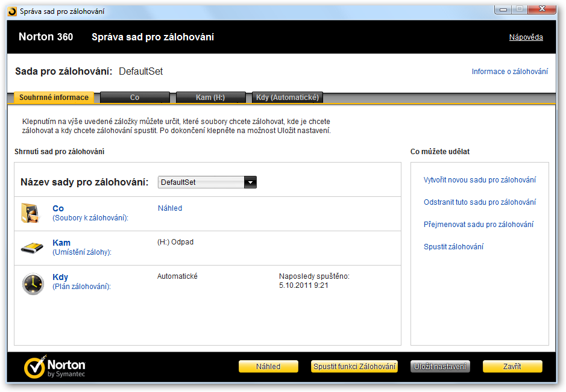The width and height of the screenshot is (566, 392).
Task: Open Informace o zálohování link
Action: pyautogui.click(x=510, y=72)
